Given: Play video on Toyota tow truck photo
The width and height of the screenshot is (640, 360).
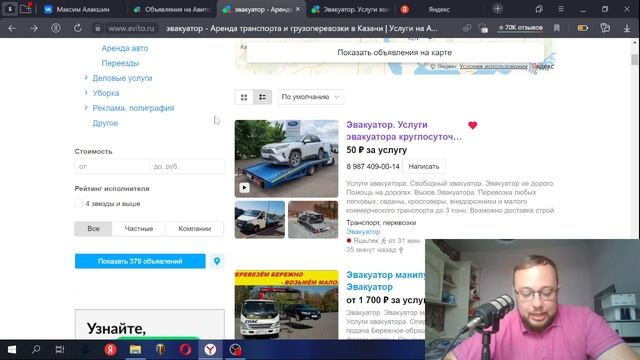Looking at the screenshot, I should coord(244,188).
